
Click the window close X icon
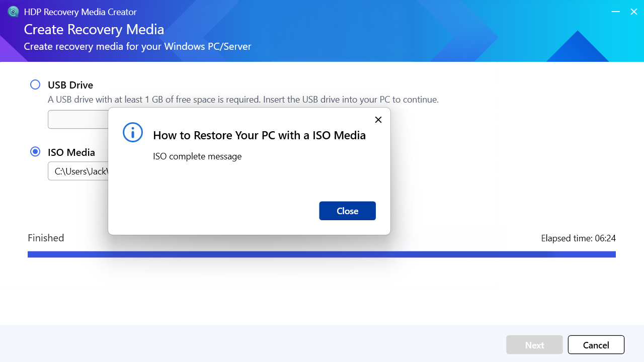point(633,12)
